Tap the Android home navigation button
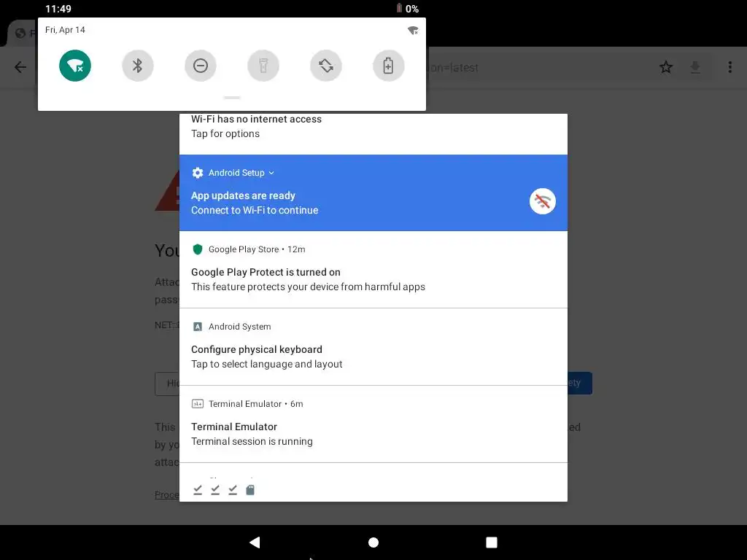 pyautogui.click(x=373, y=542)
